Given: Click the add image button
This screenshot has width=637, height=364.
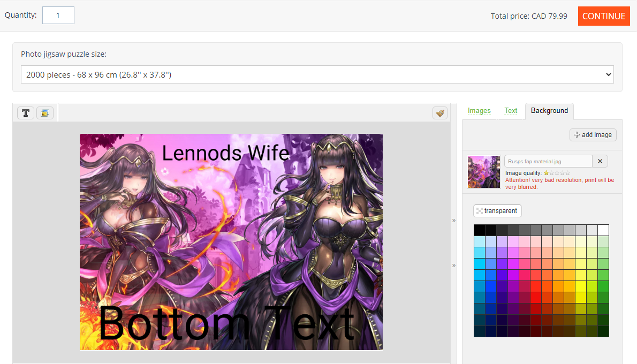Looking at the screenshot, I should point(593,135).
